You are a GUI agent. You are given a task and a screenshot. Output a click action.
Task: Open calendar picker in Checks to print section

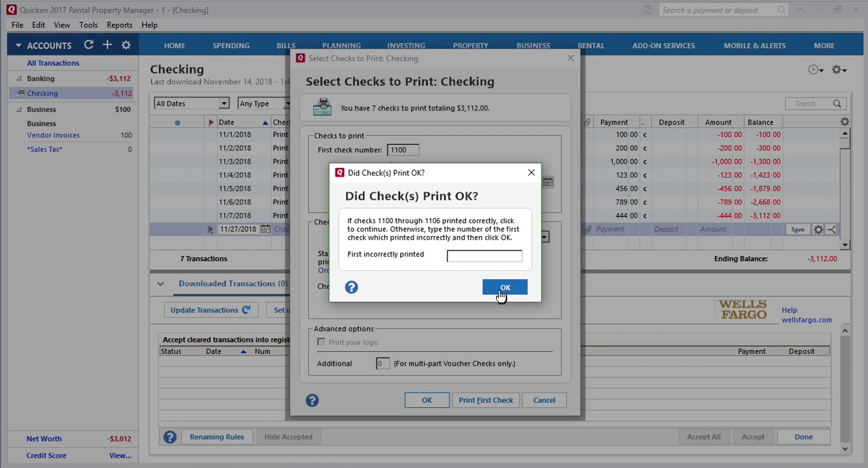[x=548, y=182]
